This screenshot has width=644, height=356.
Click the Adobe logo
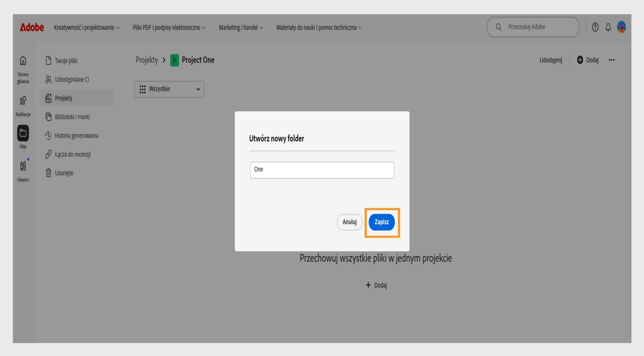point(32,27)
